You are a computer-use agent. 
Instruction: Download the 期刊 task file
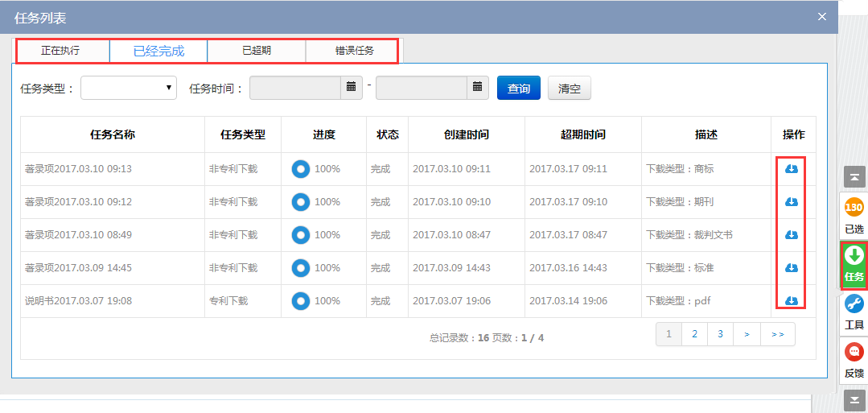coord(791,202)
